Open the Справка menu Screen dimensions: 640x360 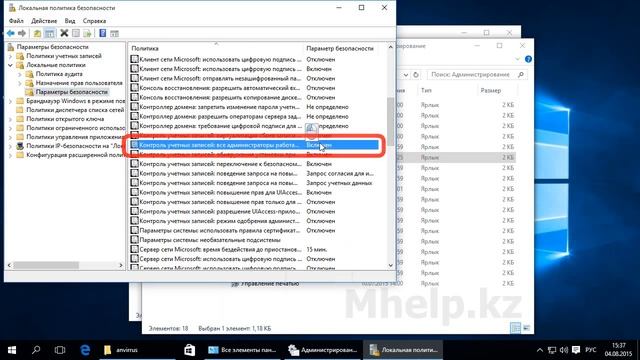click(94, 21)
